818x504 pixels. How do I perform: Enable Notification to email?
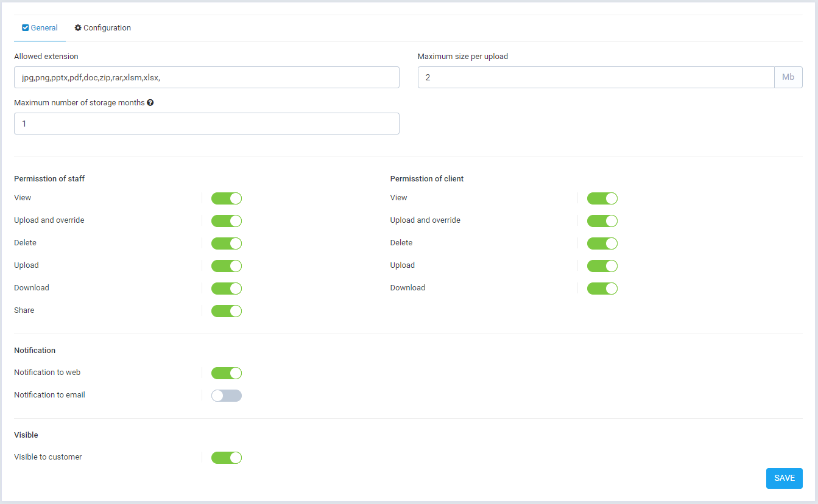227,396
